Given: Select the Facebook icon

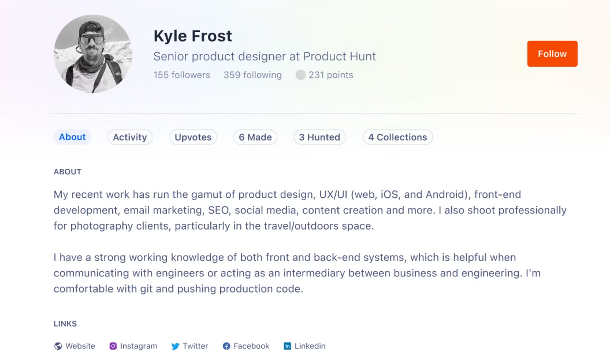Looking at the screenshot, I should tap(226, 346).
